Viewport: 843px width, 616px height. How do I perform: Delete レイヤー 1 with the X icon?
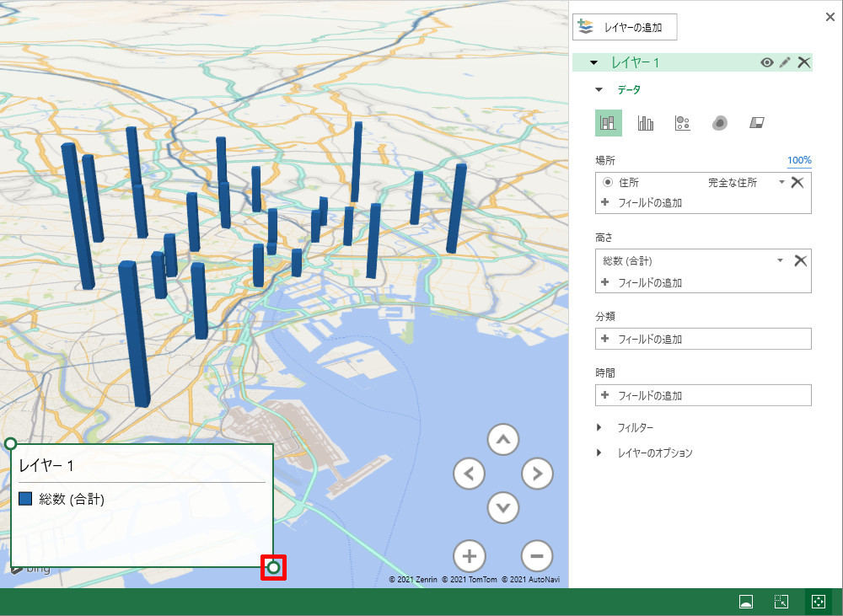coord(803,62)
